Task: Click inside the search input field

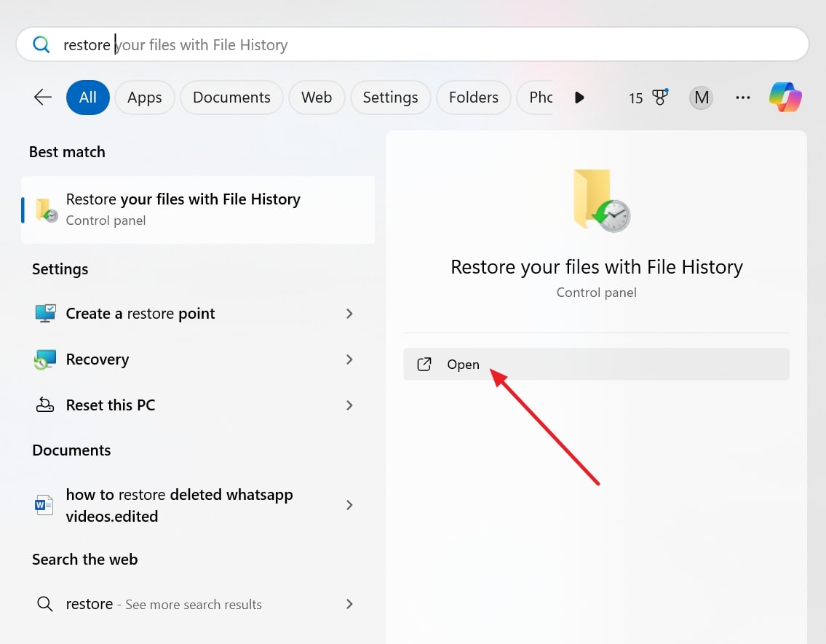Action: tap(291, 44)
